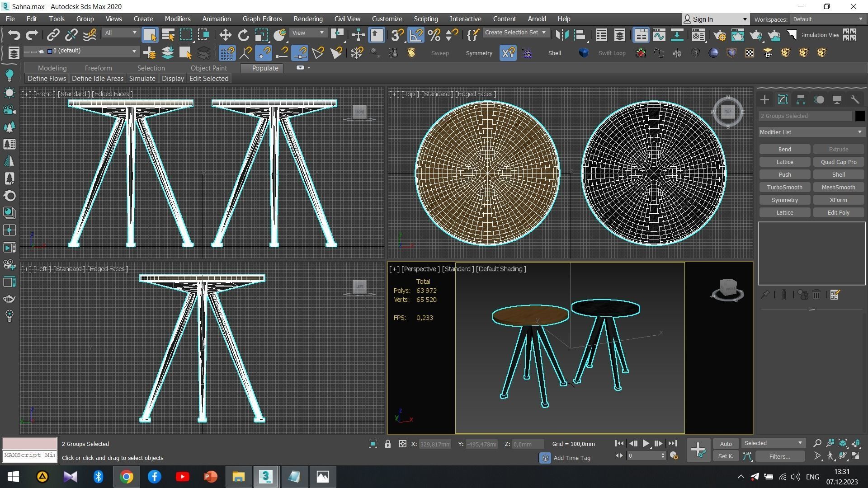The image size is (868, 488).
Task: Open the Create command panel tab
Action: pos(764,100)
